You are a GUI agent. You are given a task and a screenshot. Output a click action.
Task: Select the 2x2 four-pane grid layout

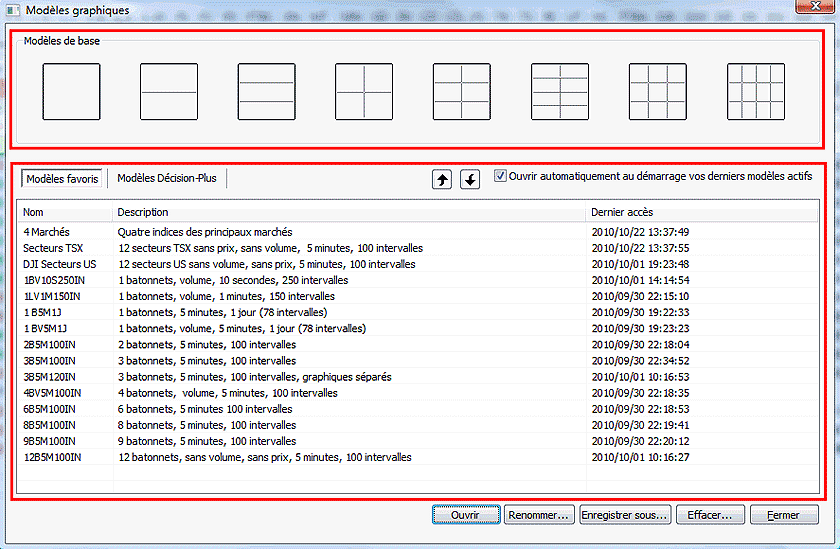(x=364, y=92)
